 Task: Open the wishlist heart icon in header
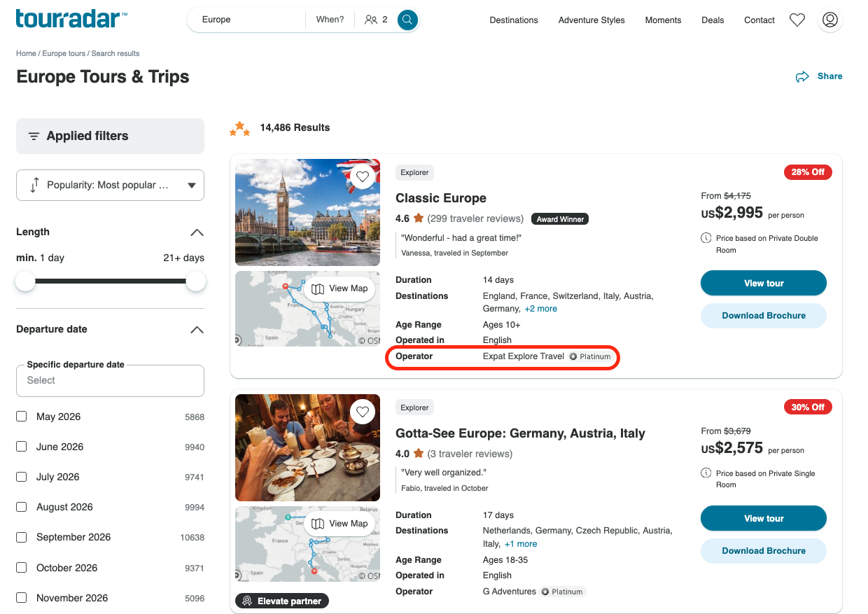click(797, 20)
